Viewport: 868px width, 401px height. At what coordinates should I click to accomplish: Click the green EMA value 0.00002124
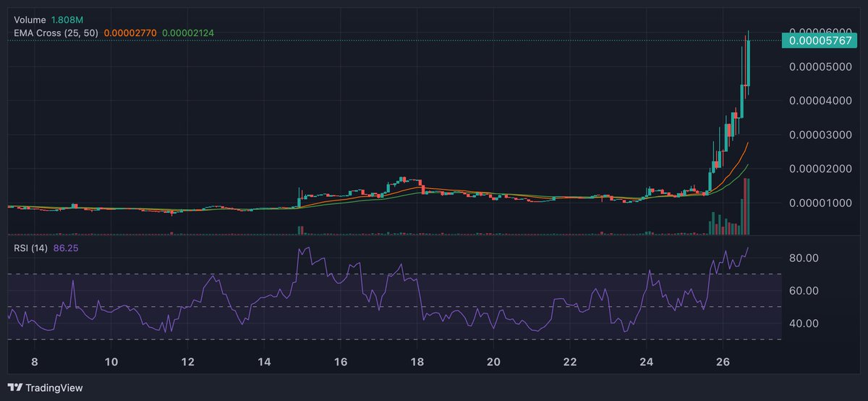(x=187, y=33)
